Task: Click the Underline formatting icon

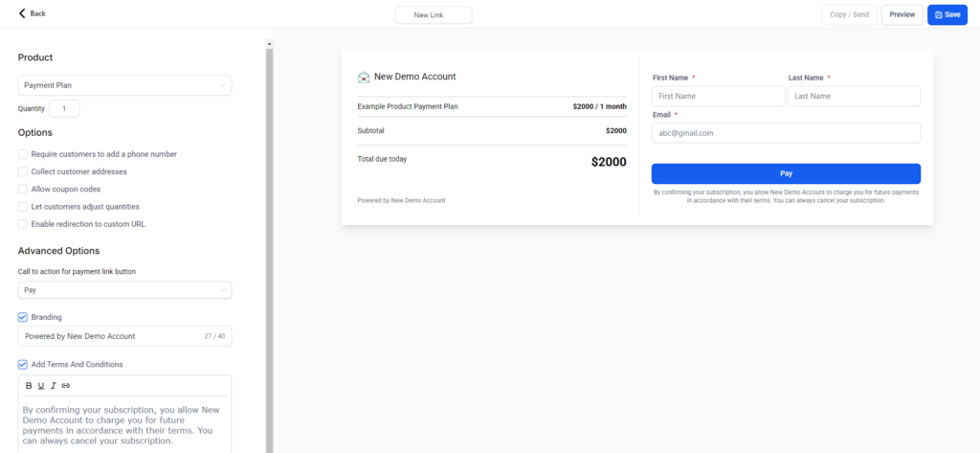Action: point(41,385)
